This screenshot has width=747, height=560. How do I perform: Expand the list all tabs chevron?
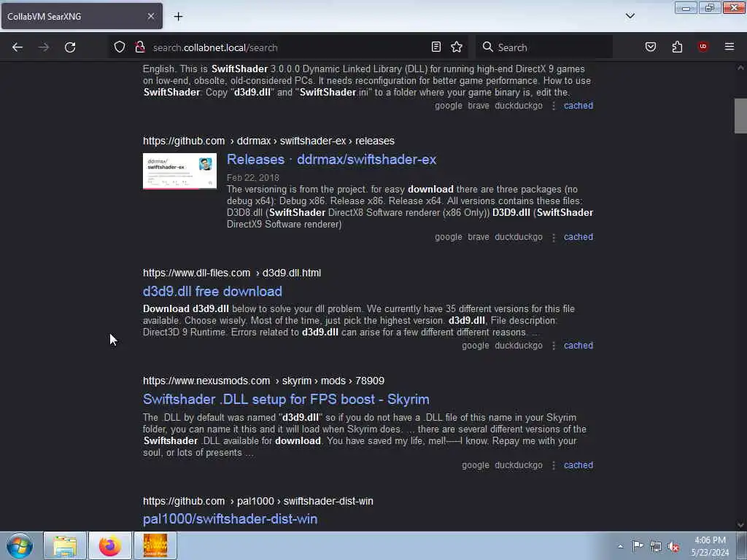click(630, 16)
